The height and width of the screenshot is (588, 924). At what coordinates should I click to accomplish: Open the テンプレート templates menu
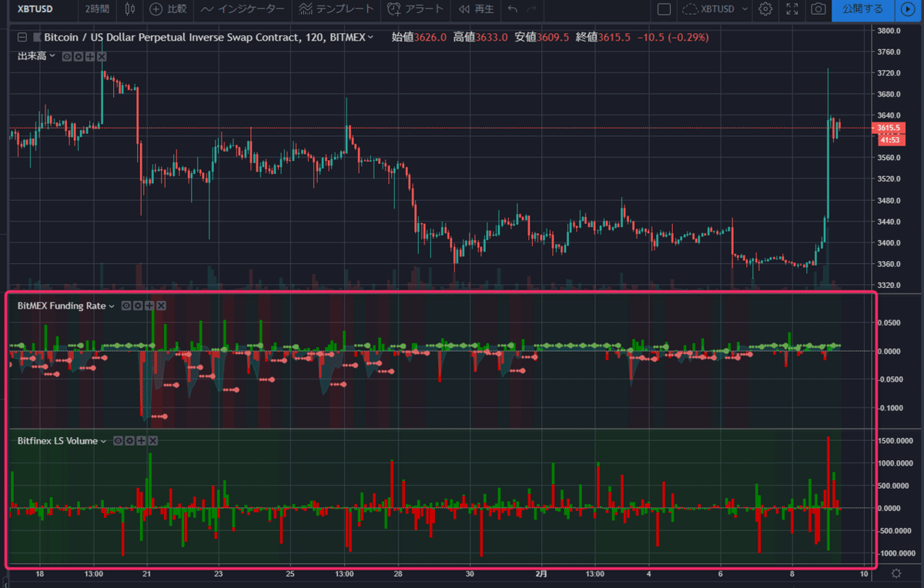(x=336, y=9)
